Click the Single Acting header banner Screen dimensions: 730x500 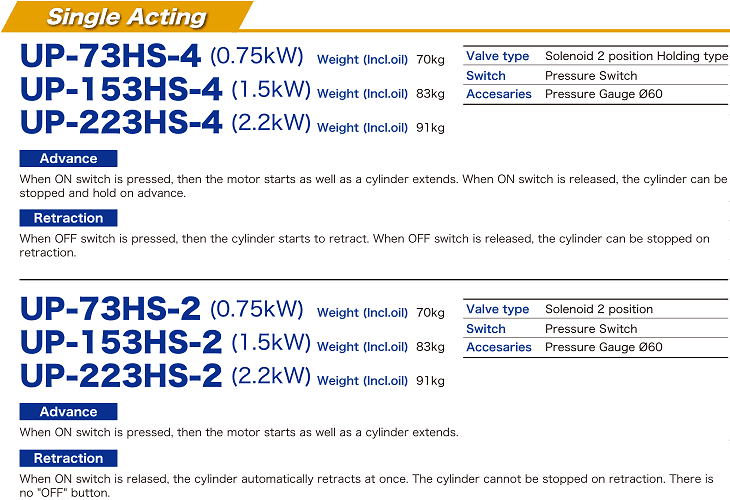(x=126, y=17)
